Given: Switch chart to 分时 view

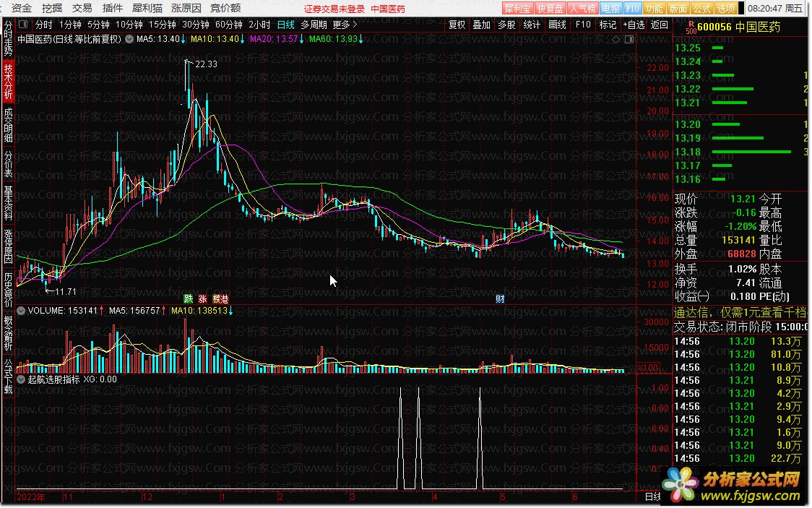Looking at the screenshot, I should 43,25.
